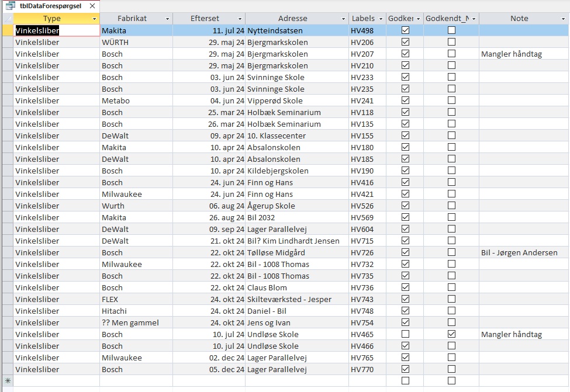
Task: Check Godkendt_M checkbox in new record row
Action: pos(451,380)
